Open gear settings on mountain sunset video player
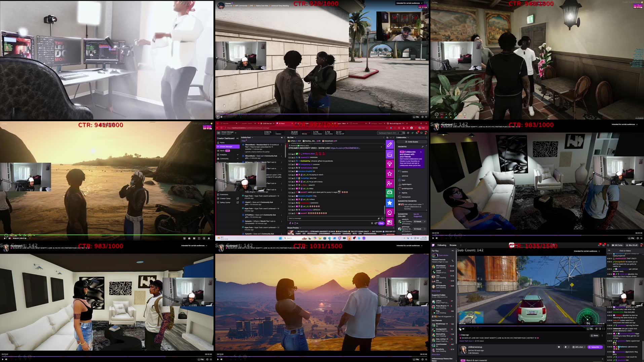This screenshot has height=362, width=644. pos(422,359)
